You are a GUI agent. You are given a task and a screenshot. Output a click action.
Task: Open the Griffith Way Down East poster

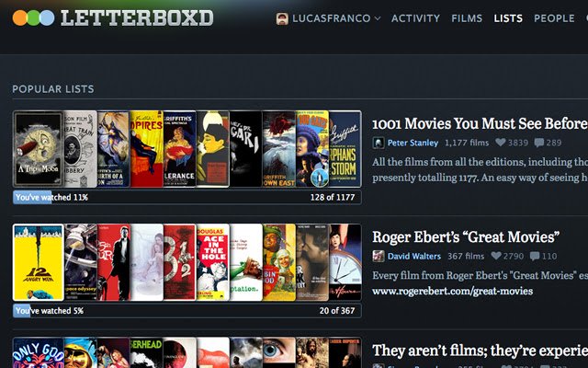(279, 149)
